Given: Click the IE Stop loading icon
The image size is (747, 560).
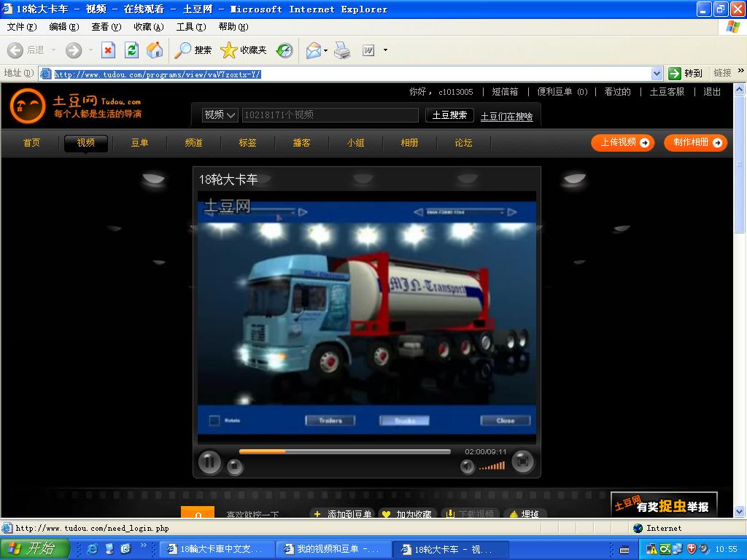Looking at the screenshot, I should click(108, 50).
